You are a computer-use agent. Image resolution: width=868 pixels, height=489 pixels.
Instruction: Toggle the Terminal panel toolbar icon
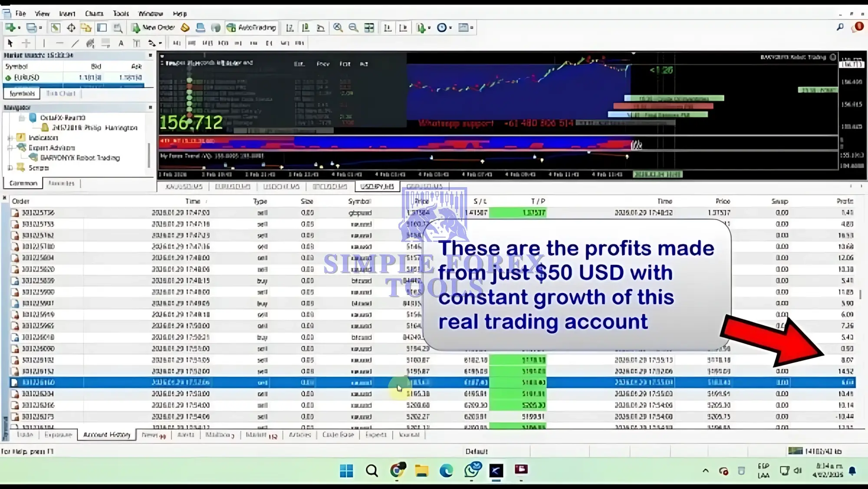[102, 28]
